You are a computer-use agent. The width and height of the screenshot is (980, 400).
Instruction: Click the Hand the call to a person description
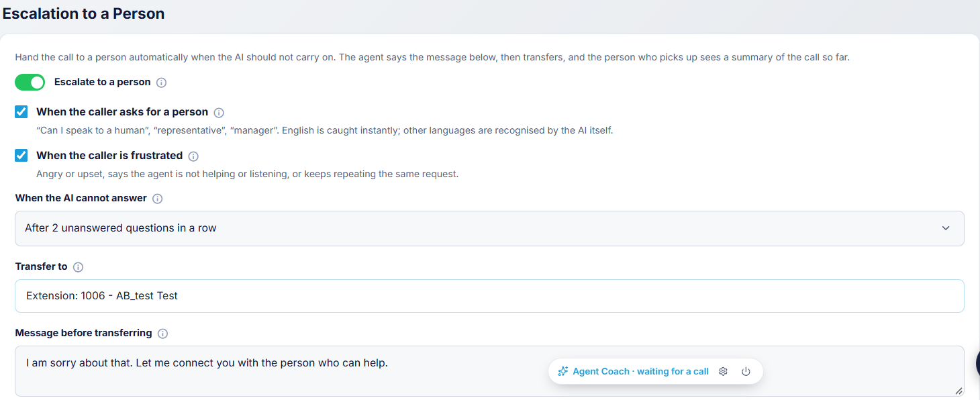[x=432, y=58]
